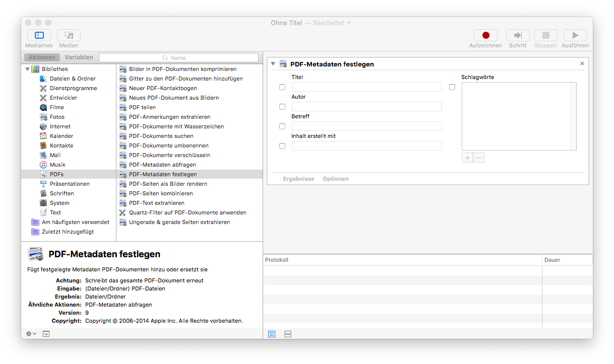Click the Titel text field
This screenshot has width=614, height=364.
[x=367, y=87]
